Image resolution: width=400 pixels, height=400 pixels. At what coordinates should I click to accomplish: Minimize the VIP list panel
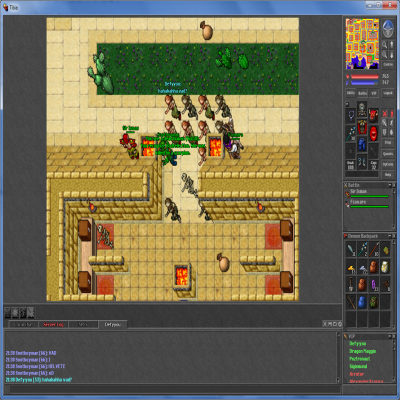tap(390, 337)
